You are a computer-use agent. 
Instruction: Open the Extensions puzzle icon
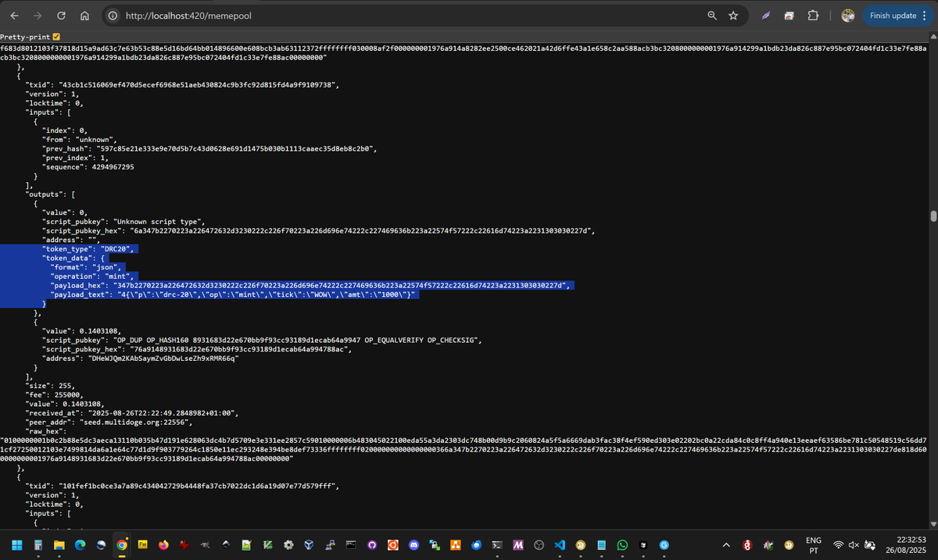(813, 16)
